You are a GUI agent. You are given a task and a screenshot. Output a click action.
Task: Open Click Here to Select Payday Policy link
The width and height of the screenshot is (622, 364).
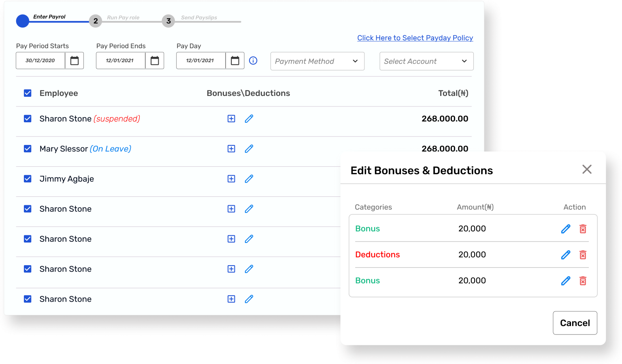point(415,38)
